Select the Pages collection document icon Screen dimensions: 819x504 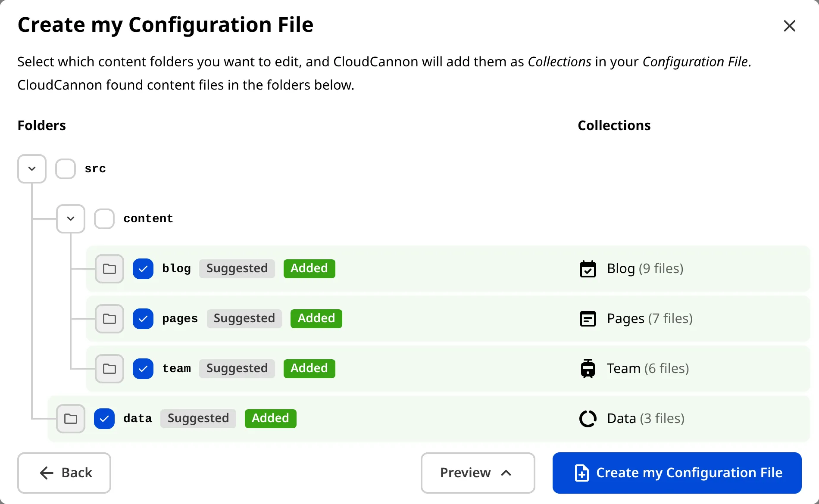(588, 319)
